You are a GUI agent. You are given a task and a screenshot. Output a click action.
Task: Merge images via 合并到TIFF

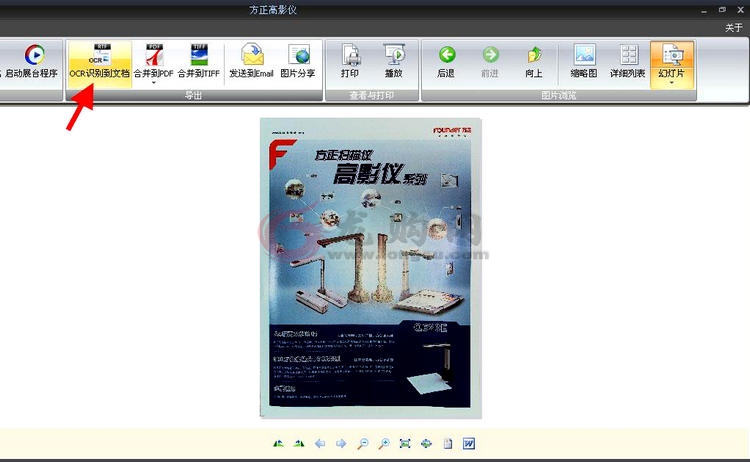[x=199, y=60]
